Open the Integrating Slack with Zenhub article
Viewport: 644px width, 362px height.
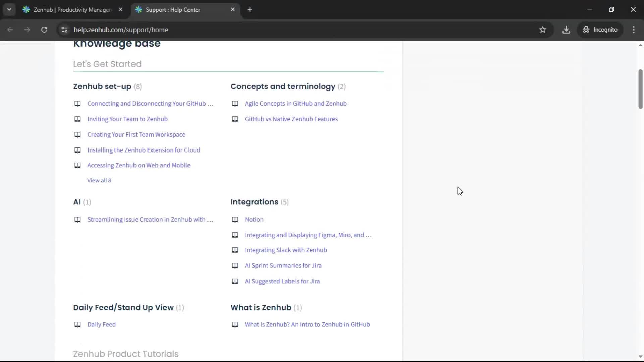click(x=286, y=250)
